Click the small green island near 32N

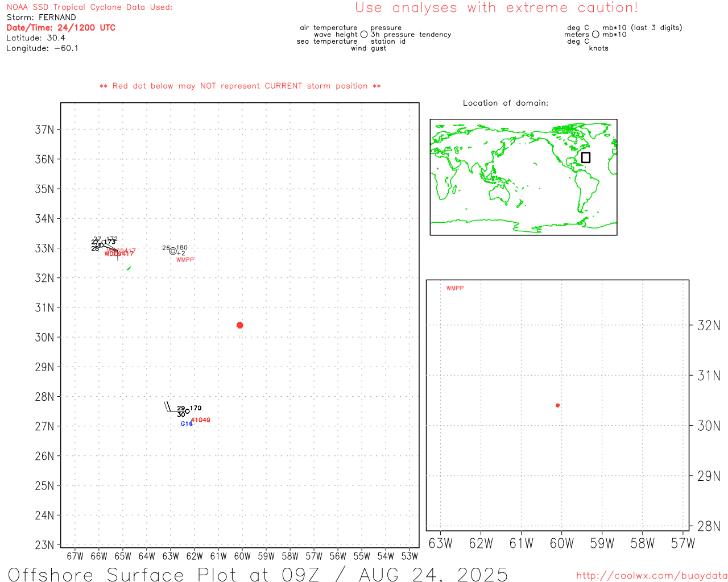[x=129, y=268]
